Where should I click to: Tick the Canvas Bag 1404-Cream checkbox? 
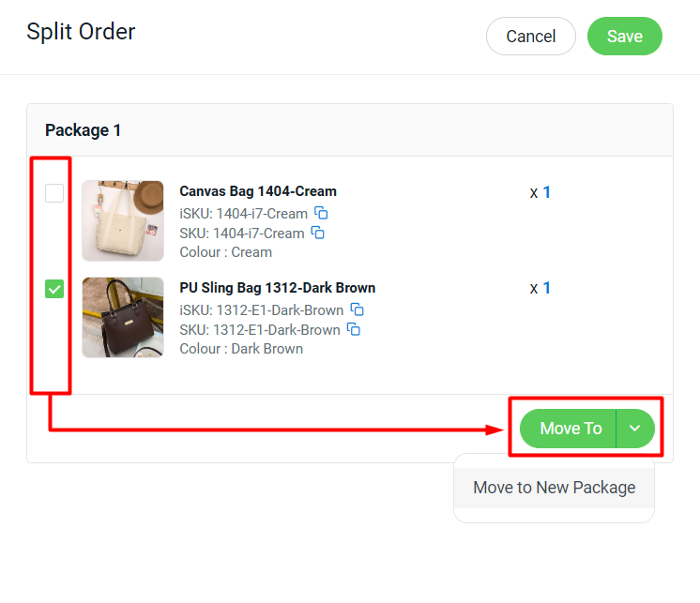click(x=54, y=193)
